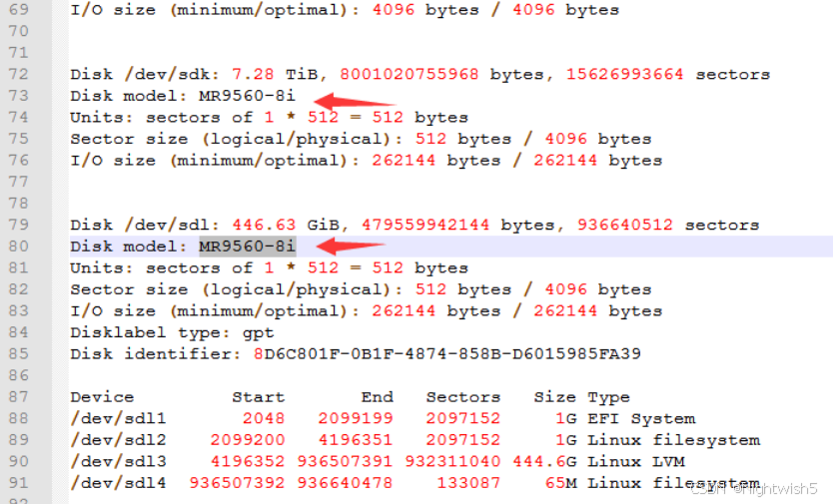Select the "/dev/sdl3" device entry
This screenshot has height=504, width=833.
(x=118, y=462)
